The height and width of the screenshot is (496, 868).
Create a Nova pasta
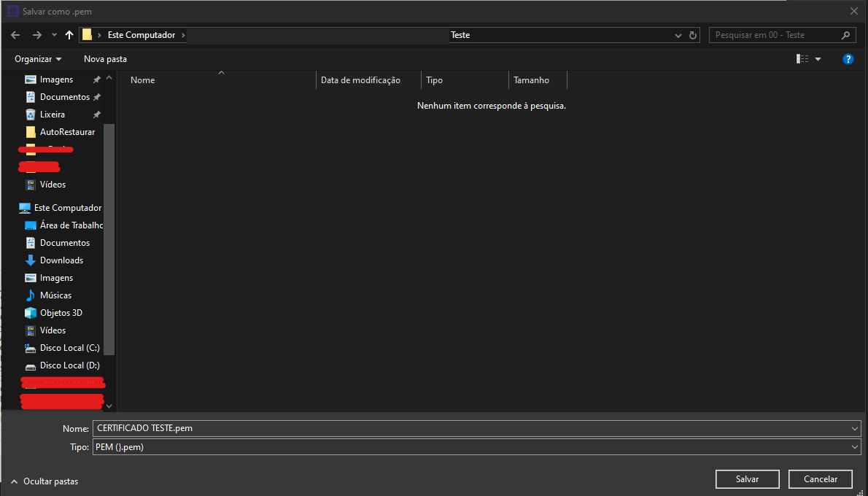point(105,58)
